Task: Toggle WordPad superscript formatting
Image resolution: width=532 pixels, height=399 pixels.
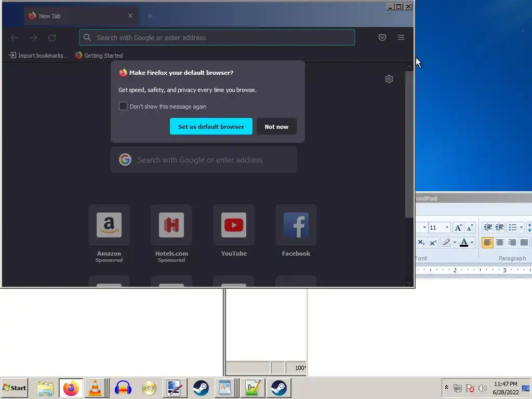Action: coord(433,242)
